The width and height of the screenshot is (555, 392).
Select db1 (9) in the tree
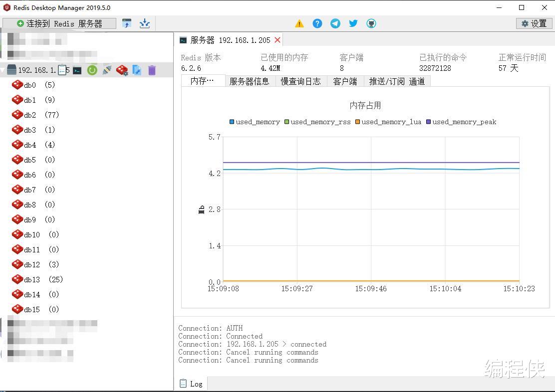coord(33,100)
